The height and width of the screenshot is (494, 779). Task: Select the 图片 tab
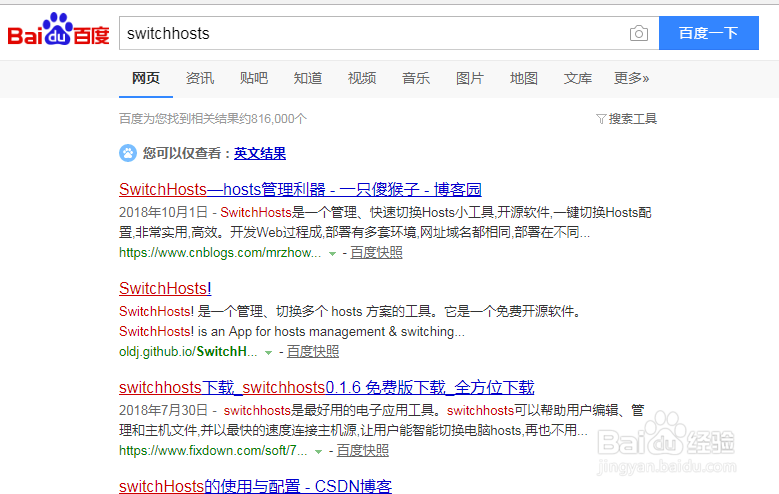coord(470,79)
